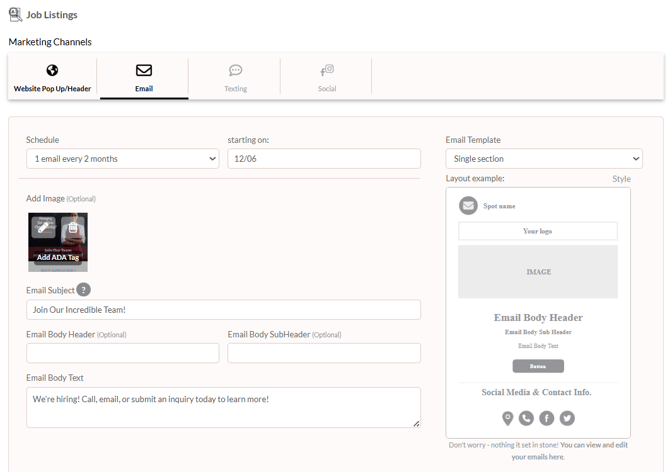Image resolution: width=670 pixels, height=472 pixels.
Task: Click the Style link above layout example
Action: coord(621,179)
